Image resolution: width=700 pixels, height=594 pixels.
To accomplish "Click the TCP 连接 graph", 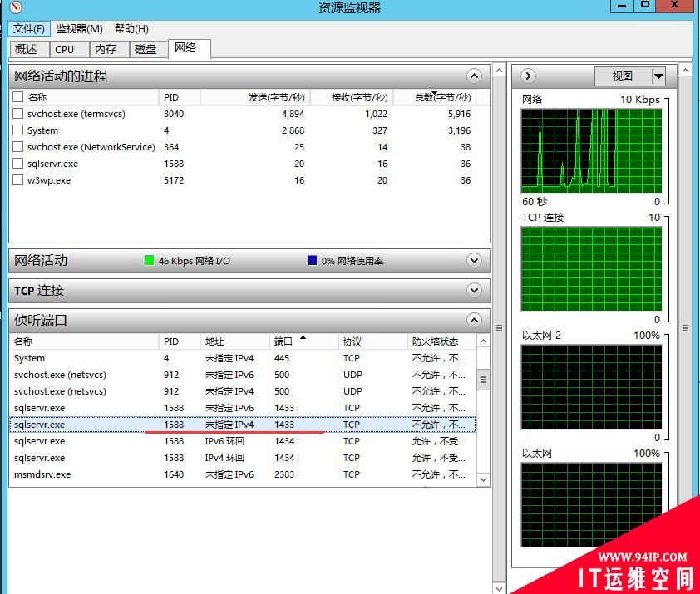I will pyautogui.click(x=592, y=268).
